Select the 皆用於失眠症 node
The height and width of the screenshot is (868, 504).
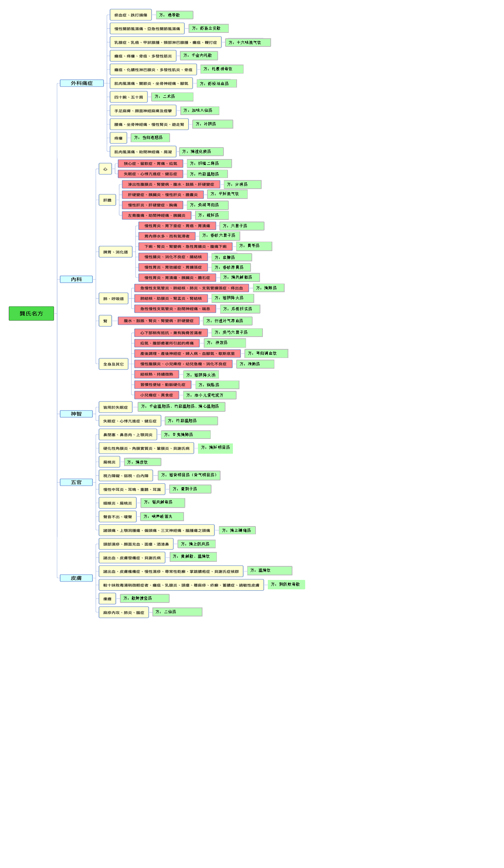tap(115, 407)
